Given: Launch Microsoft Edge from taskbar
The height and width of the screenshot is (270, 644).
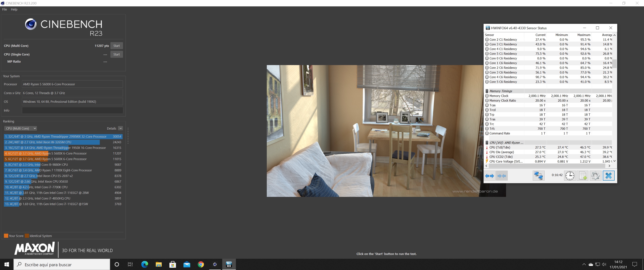Looking at the screenshot, I should coord(145,265).
